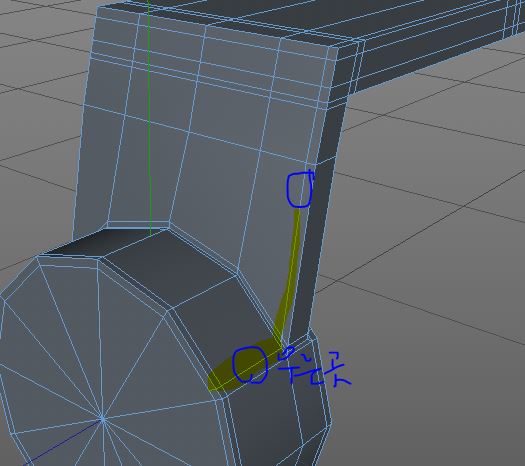Click the blue handwritten Korean text
The image size is (525, 466).
[313, 368]
